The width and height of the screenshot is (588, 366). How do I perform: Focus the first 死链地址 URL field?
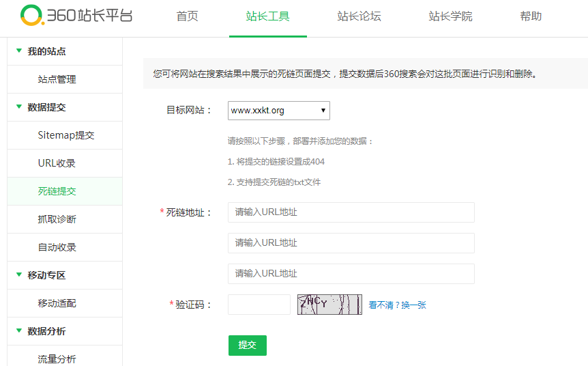[x=351, y=212]
